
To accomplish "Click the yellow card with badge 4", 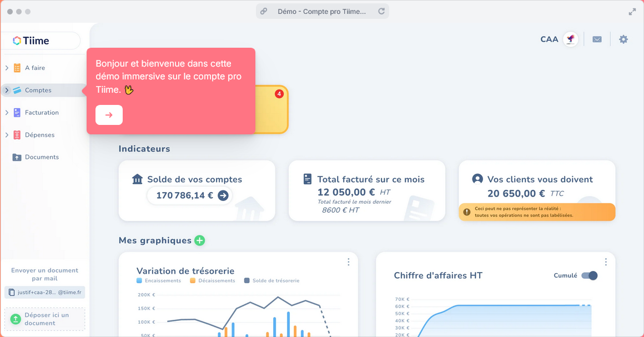I will click(x=272, y=109).
